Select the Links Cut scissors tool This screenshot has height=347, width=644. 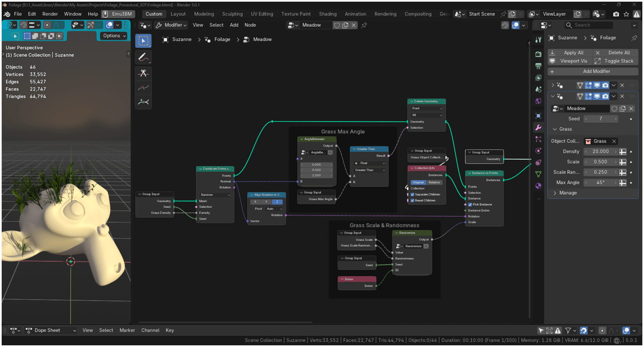pos(143,73)
